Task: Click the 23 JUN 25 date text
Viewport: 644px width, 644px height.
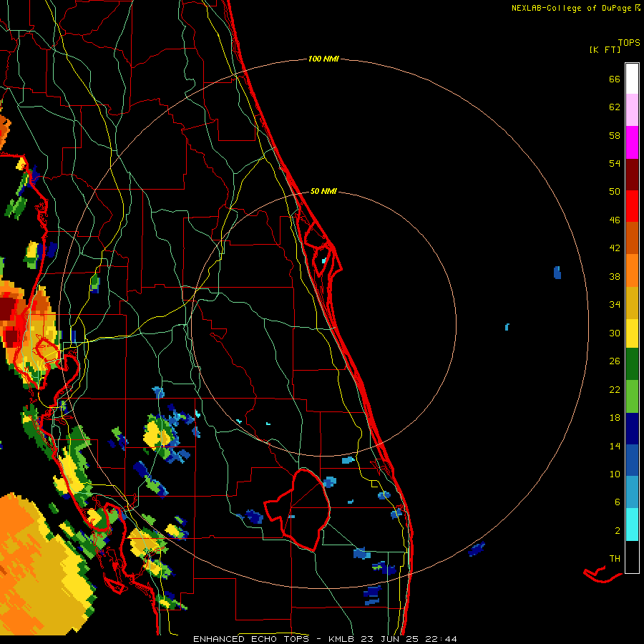Action: [x=389, y=639]
